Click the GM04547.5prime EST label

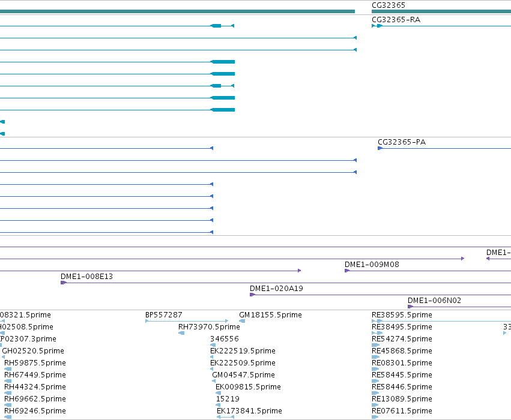pyautogui.click(x=243, y=375)
